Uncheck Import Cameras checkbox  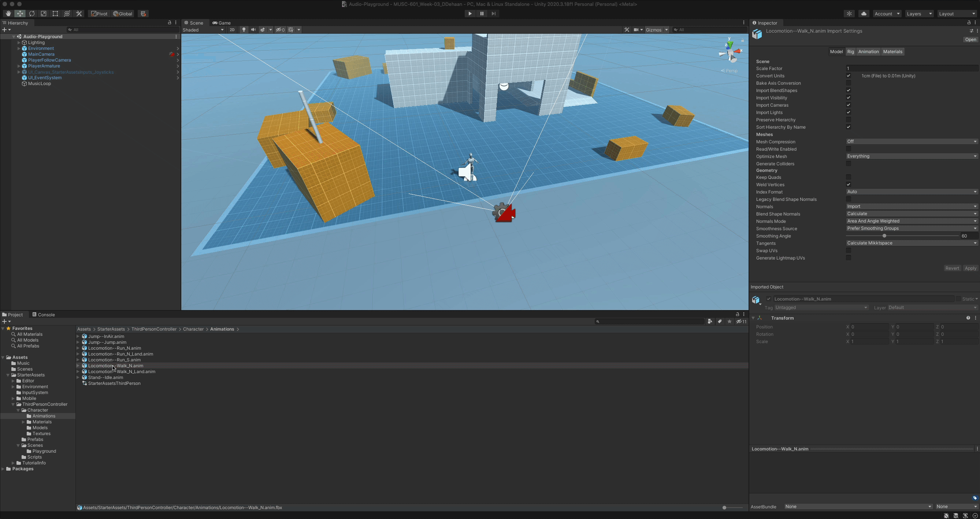click(849, 105)
